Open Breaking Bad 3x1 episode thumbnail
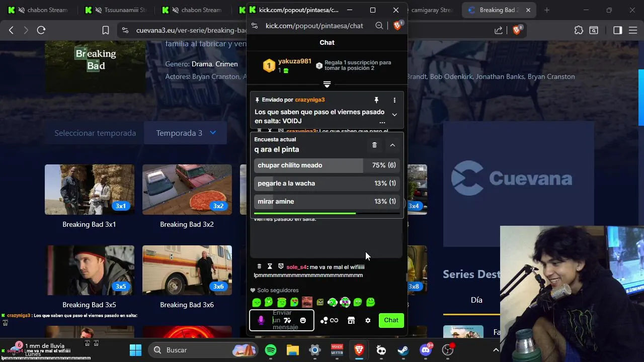644x362 pixels. tap(90, 190)
